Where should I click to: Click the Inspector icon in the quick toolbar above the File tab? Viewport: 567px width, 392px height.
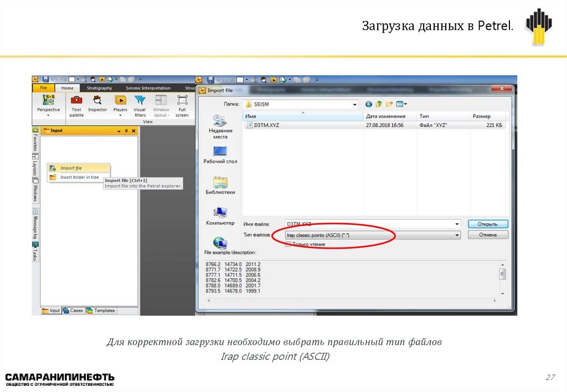pos(93,79)
